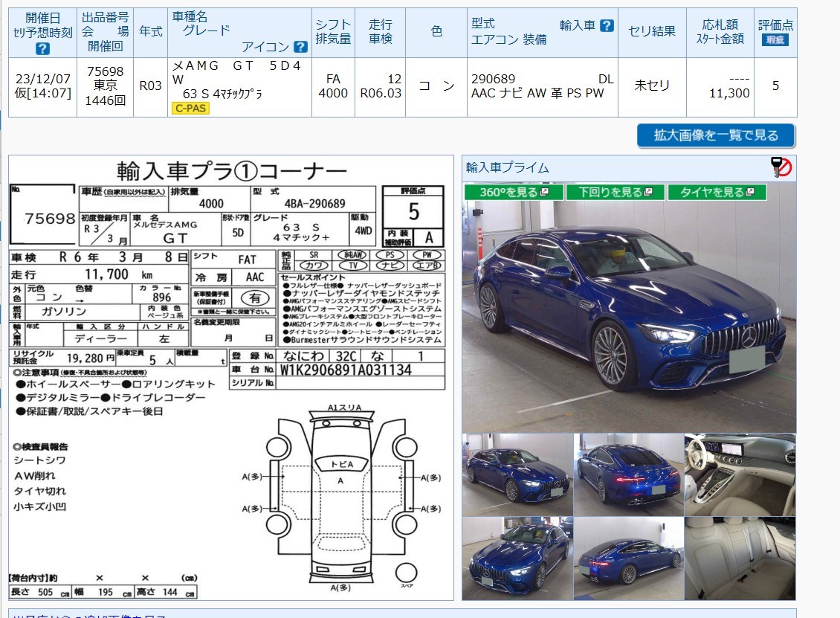The image size is (840, 618).
Task: Click help icon under 開催日 セリ予想時刻 header
Action: click(42, 49)
